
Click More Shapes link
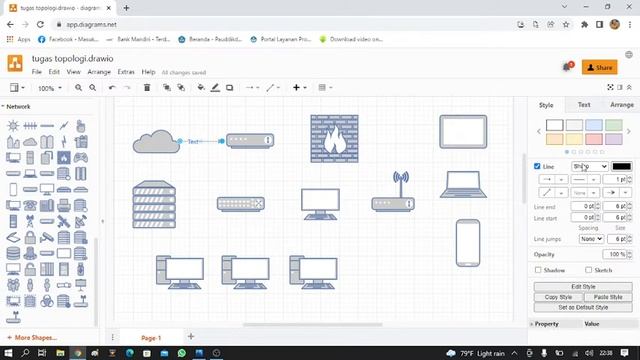pos(32,338)
